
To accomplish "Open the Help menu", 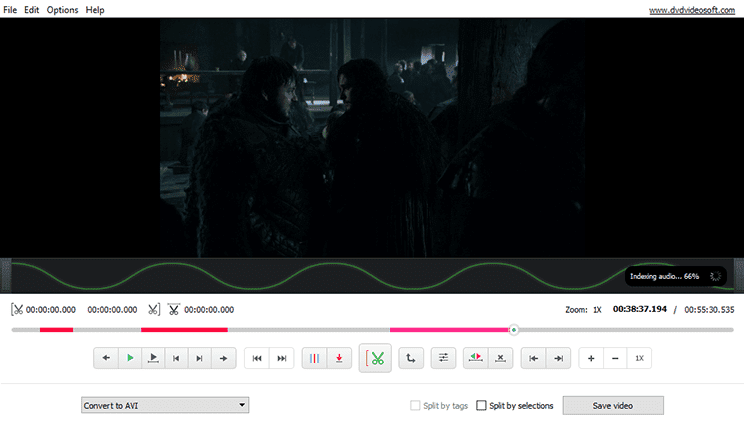I will [x=95, y=9].
